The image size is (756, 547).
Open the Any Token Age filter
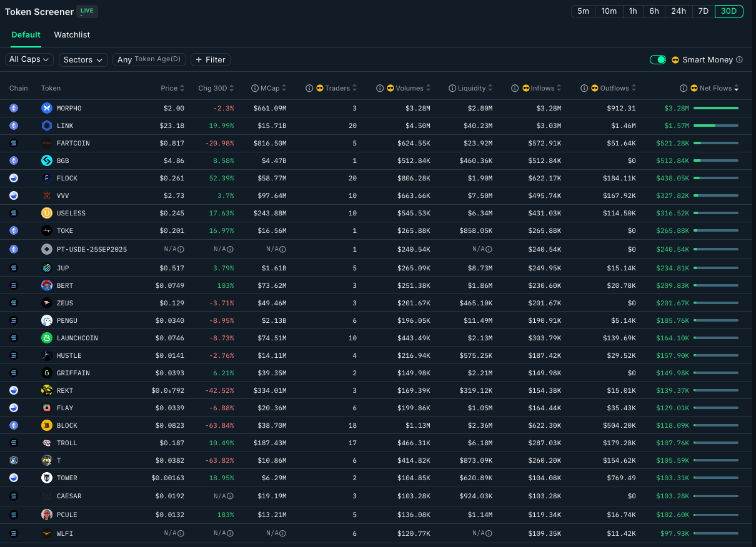pos(150,59)
